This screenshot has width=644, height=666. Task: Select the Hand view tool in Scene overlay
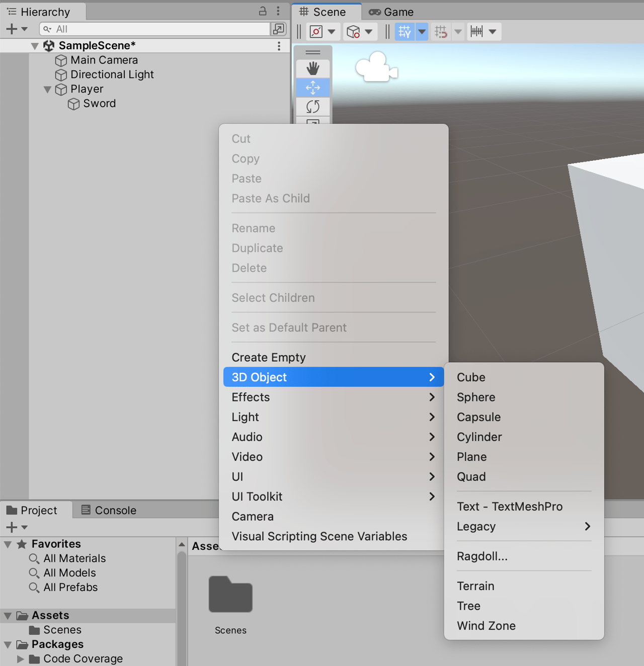click(x=312, y=68)
